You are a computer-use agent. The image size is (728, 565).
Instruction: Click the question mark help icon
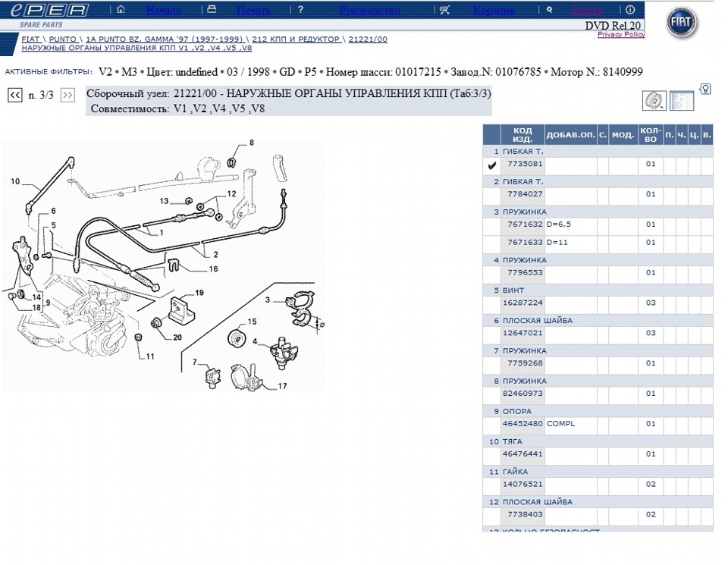point(301,9)
